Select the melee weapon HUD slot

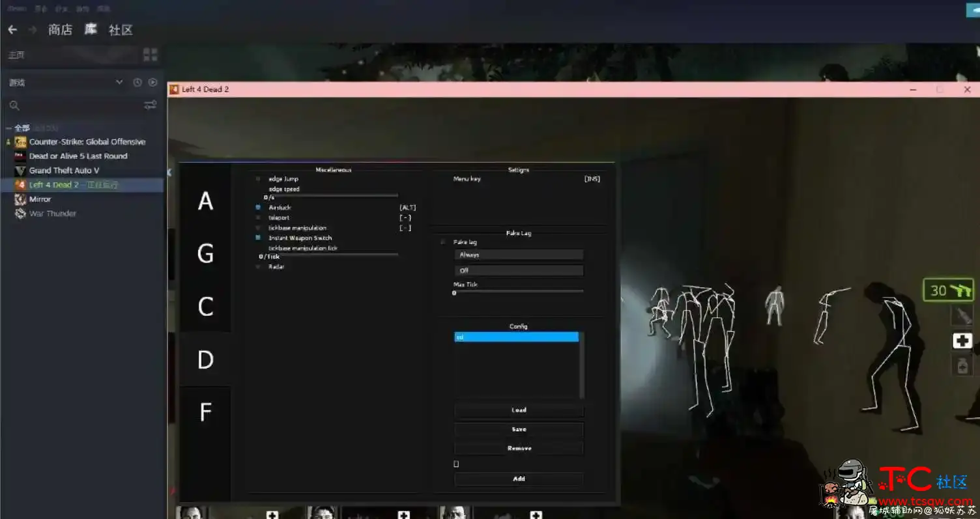[962, 316]
